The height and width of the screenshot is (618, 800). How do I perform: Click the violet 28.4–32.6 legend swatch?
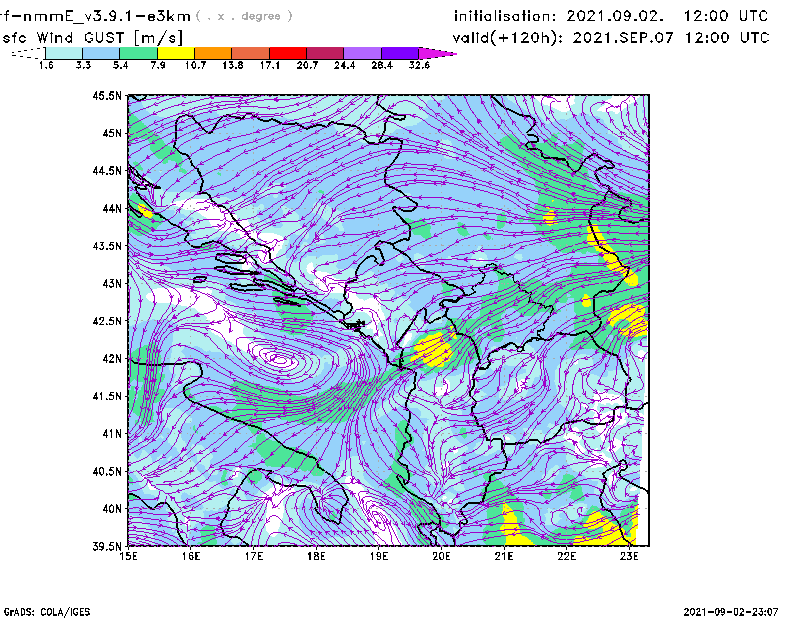pos(400,53)
